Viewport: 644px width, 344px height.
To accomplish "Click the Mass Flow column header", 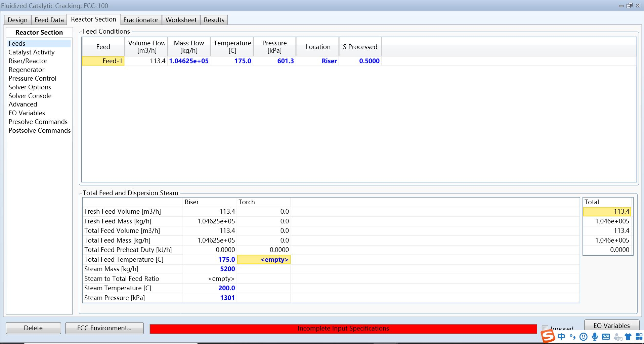I will point(189,47).
